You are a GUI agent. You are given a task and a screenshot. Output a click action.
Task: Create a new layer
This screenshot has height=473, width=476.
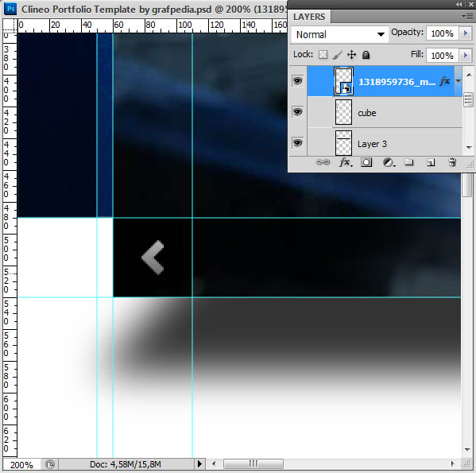tap(431, 163)
